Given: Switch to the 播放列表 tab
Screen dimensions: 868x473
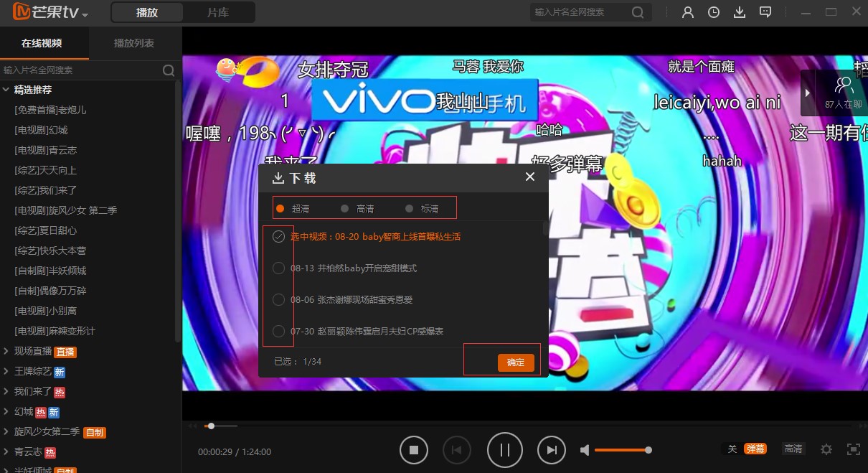Looking at the screenshot, I should [x=133, y=42].
